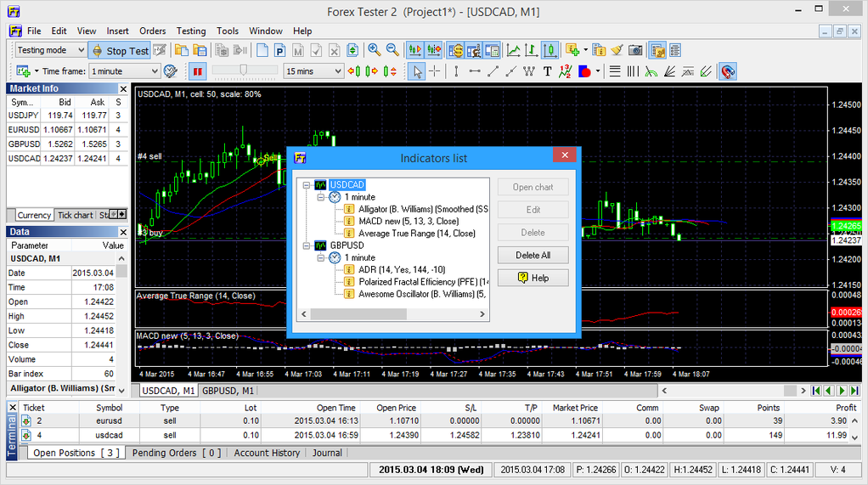Click the broom clear-objects icon
868x485 pixels.
(617, 51)
